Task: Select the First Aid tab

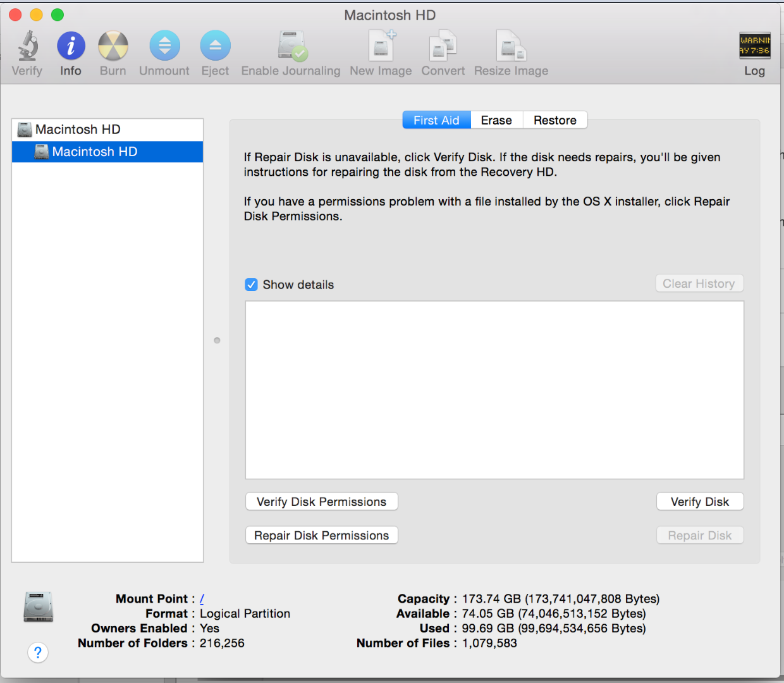Action: 436,120
